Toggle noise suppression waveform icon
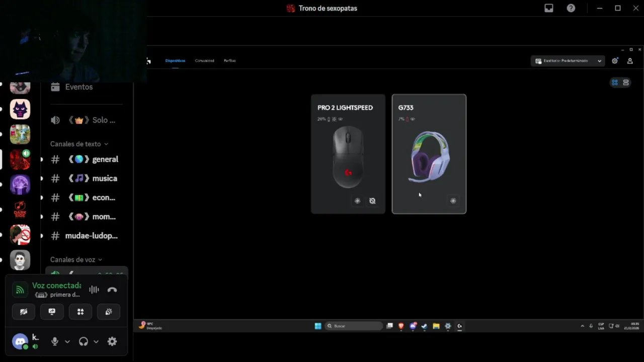 [x=94, y=290]
